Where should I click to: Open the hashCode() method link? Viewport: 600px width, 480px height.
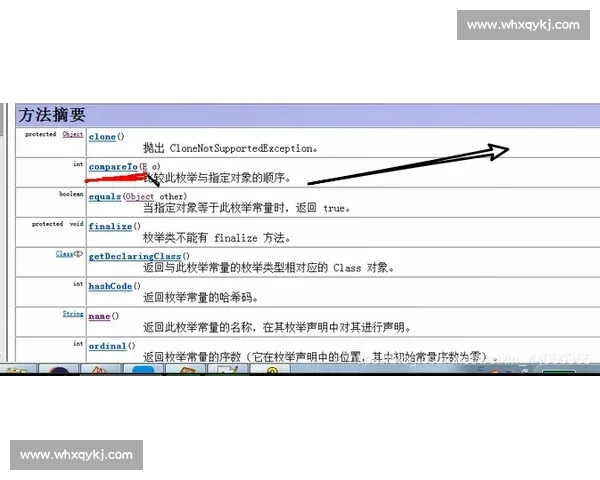[110, 286]
